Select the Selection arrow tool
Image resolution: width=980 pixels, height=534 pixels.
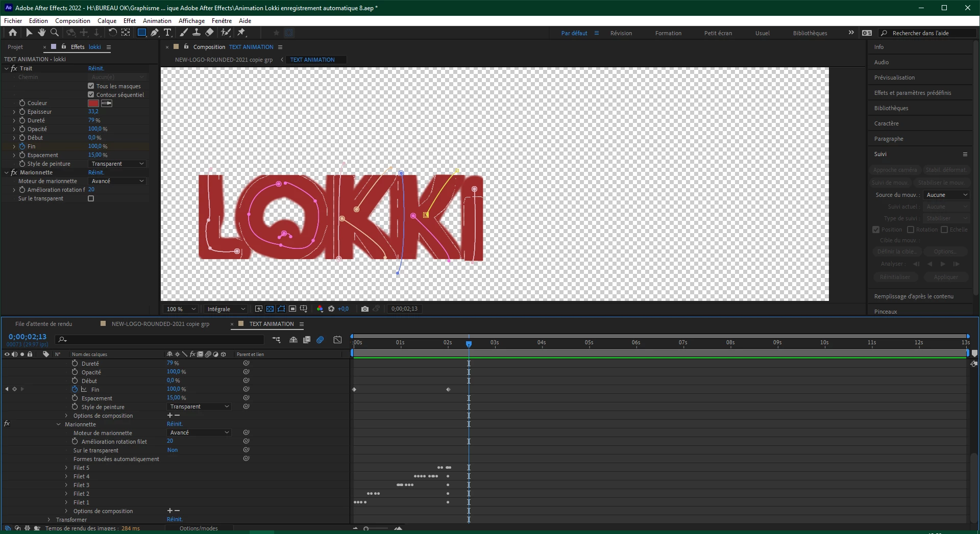coord(29,33)
